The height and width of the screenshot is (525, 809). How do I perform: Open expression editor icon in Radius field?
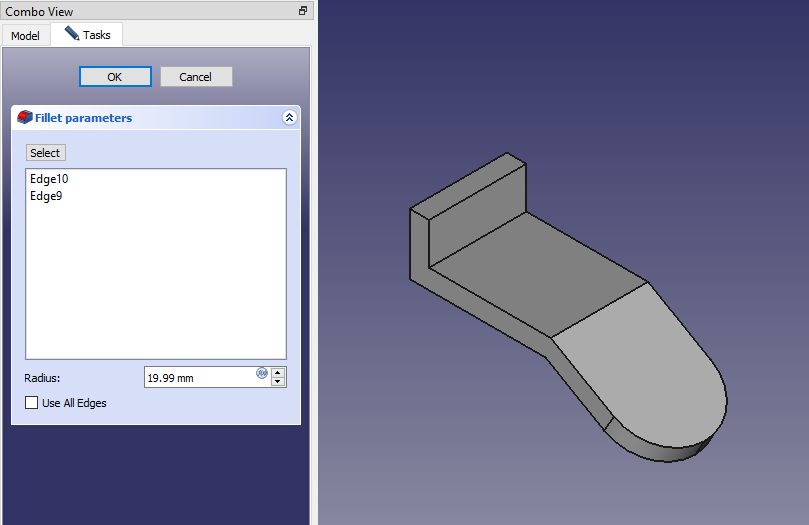coord(262,373)
